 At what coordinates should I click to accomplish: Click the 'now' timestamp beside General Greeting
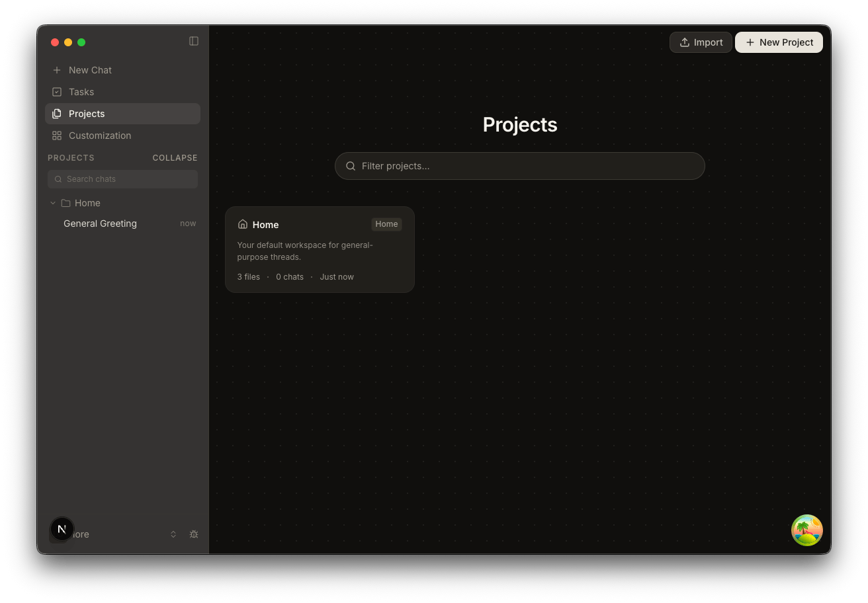click(188, 223)
